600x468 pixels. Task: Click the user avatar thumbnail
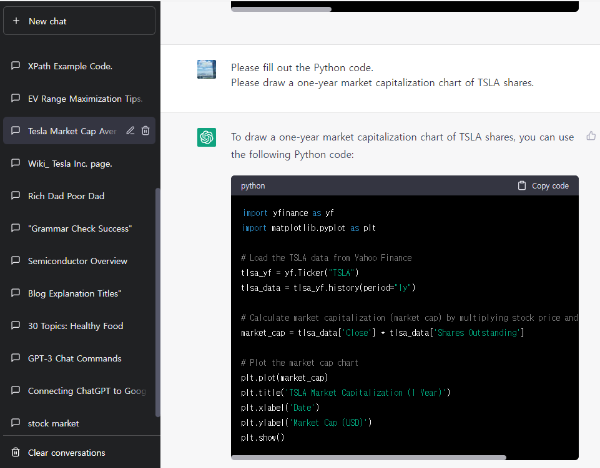206,69
